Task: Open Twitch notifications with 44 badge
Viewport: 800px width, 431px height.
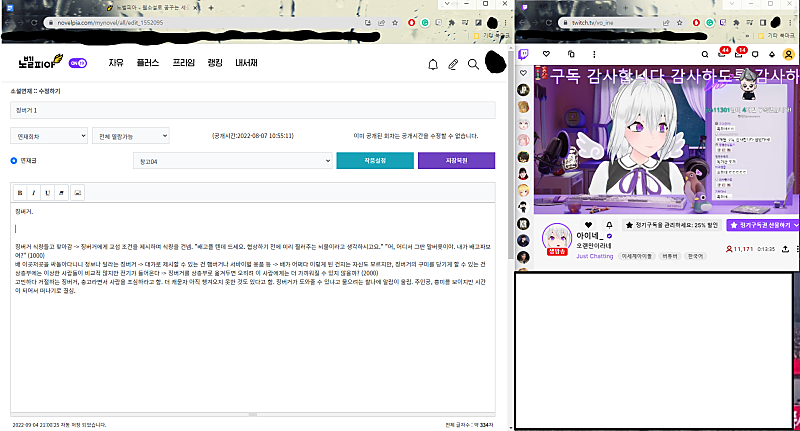Action: click(x=722, y=53)
